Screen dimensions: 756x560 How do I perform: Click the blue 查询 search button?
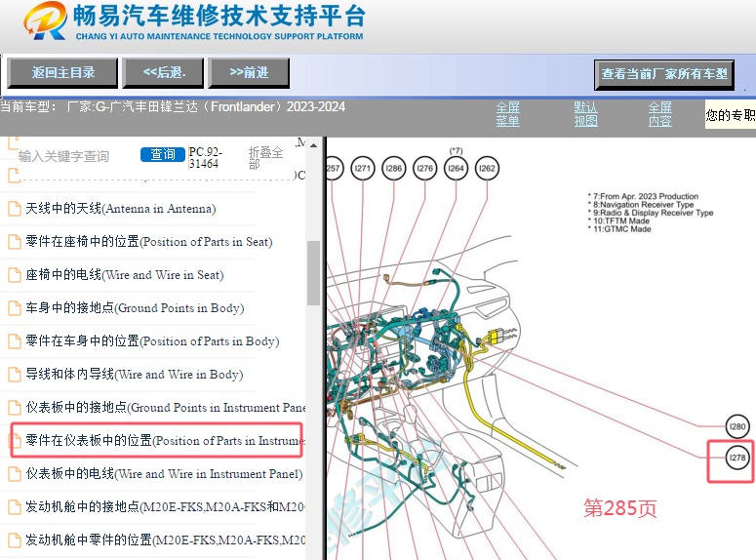(x=163, y=154)
